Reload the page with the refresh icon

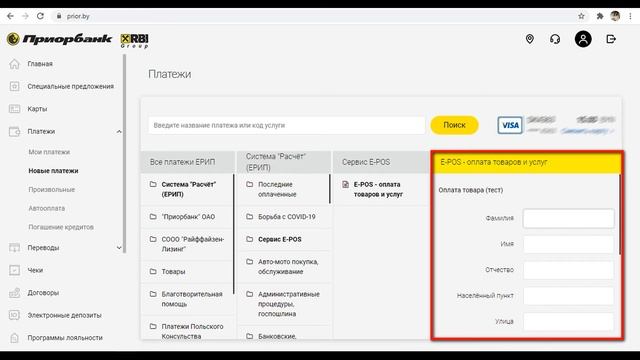tap(40, 16)
